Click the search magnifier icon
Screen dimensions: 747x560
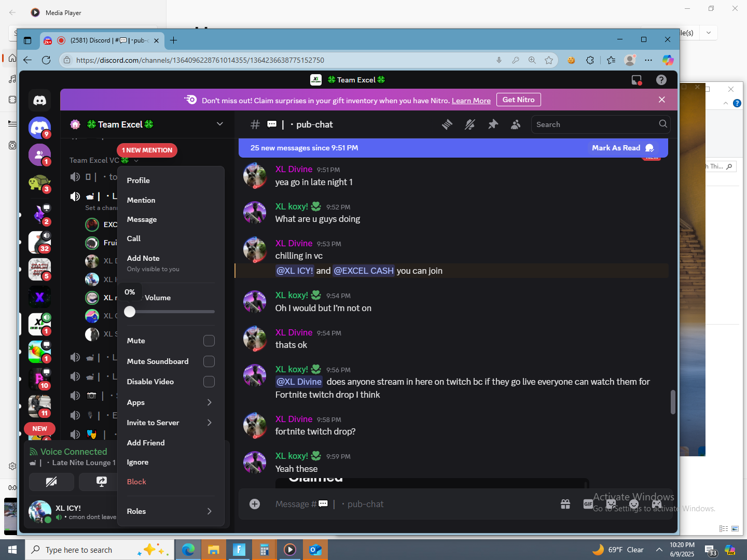[662, 124]
